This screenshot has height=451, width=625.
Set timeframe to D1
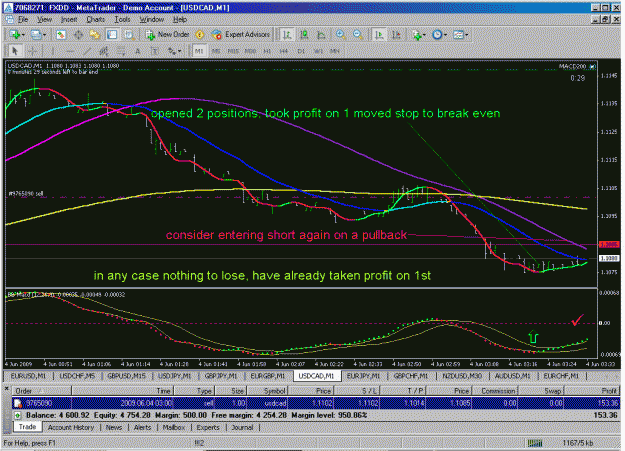(x=301, y=51)
